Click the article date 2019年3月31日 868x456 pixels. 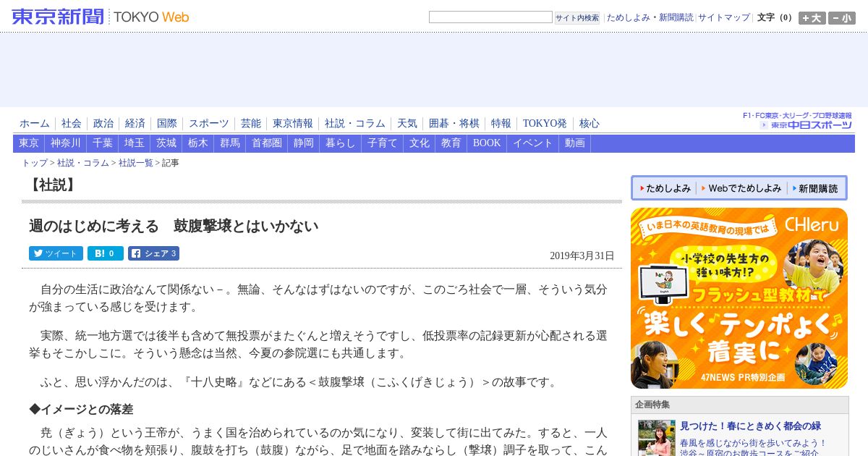pos(582,256)
